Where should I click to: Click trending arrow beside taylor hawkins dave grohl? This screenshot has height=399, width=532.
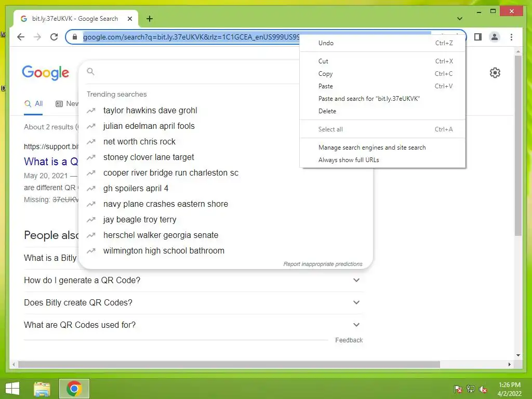pos(91,111)
